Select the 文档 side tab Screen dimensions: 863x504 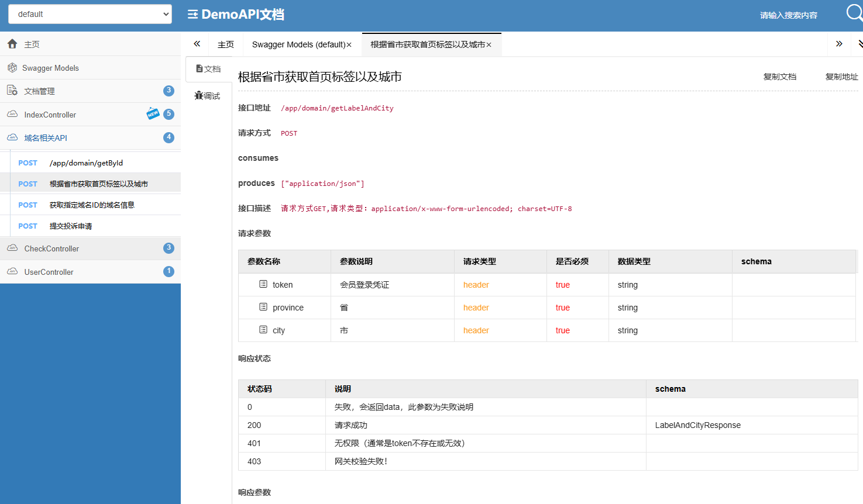pyautogui.click(x=208, y=69)
